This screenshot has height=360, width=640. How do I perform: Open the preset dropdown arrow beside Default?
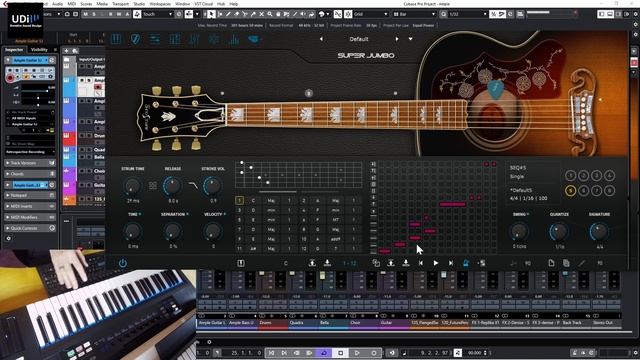pyautogui.click(x=410, y=39)
